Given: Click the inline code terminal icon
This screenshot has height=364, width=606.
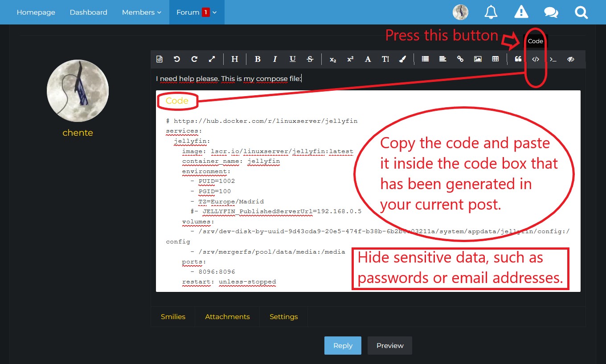Looking at the screenshot, I should point(553,59).
